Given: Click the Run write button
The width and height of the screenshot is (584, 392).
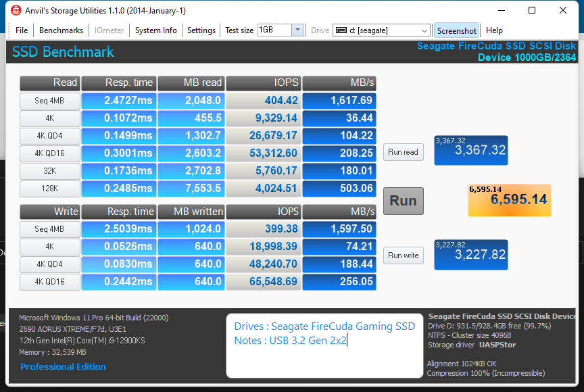Looking at the screenshot, I should pyautogui.click(x=403, y=255).
